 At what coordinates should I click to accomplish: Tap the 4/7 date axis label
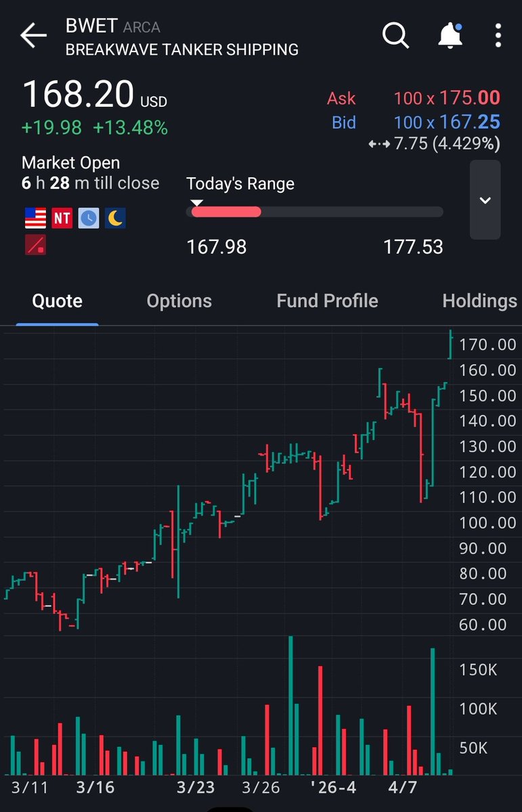[404, 788]
